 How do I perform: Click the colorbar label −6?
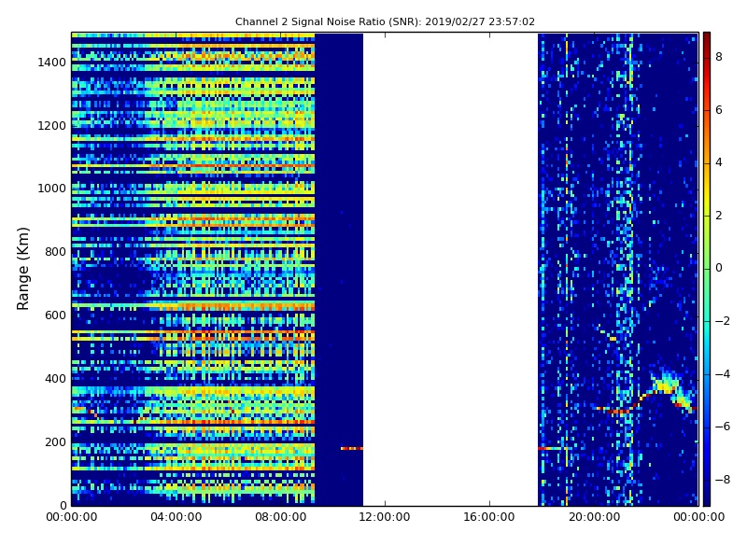[722, 427]
